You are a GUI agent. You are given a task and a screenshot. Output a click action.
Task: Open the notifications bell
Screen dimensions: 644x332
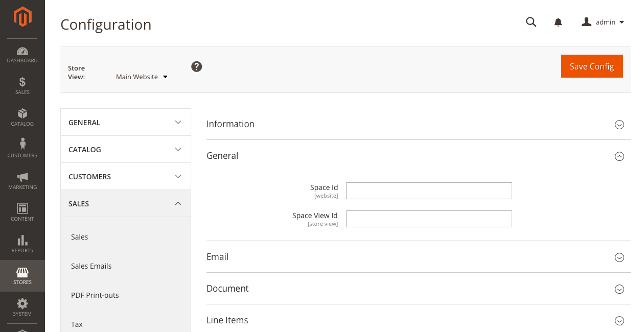point(558,22)
